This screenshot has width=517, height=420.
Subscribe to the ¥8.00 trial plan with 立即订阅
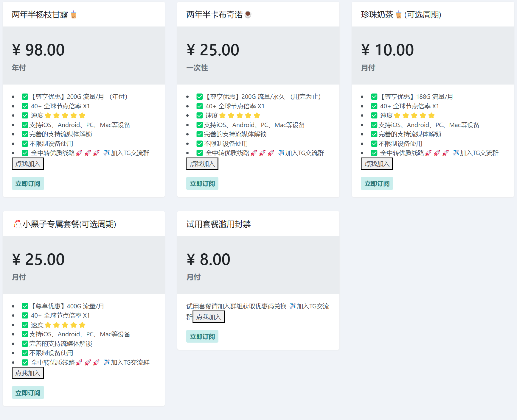click(202, 336)
